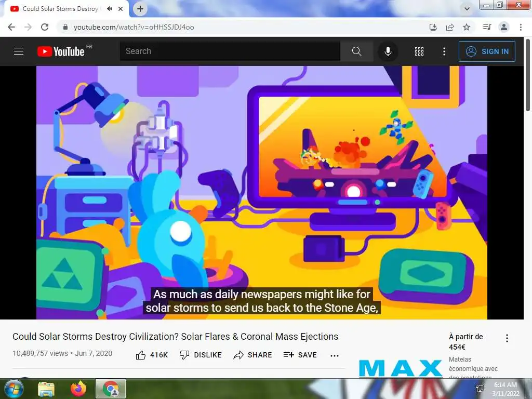Click the video title text
Viewport: 532px width, 399px height.
(176, 337)
